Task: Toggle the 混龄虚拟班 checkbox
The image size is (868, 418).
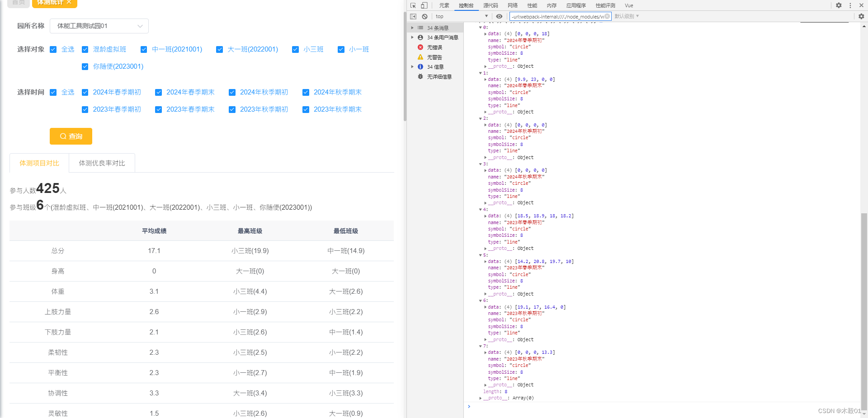Action: (x=85, y=49)
